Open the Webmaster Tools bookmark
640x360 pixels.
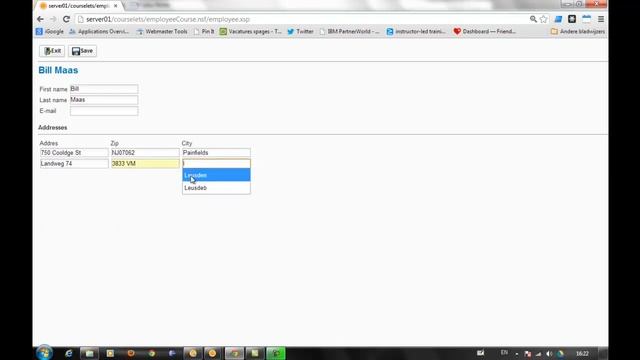[x=162, y=31]
